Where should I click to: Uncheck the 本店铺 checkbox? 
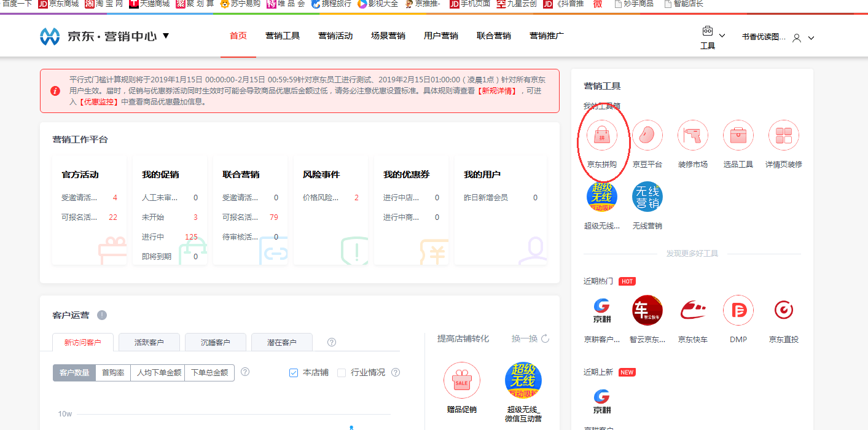click(x=294, y=373)
